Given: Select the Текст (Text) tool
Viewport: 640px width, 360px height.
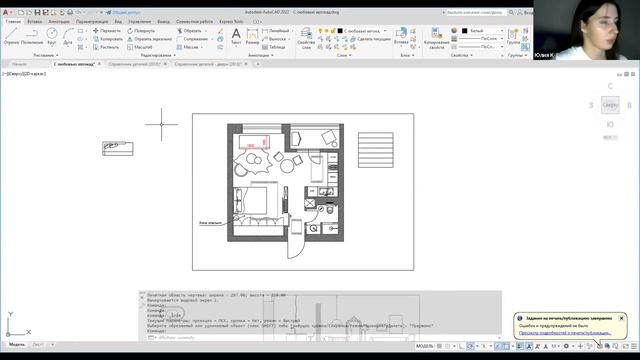Looking at the screenshot, I should (x=236, y=36).
